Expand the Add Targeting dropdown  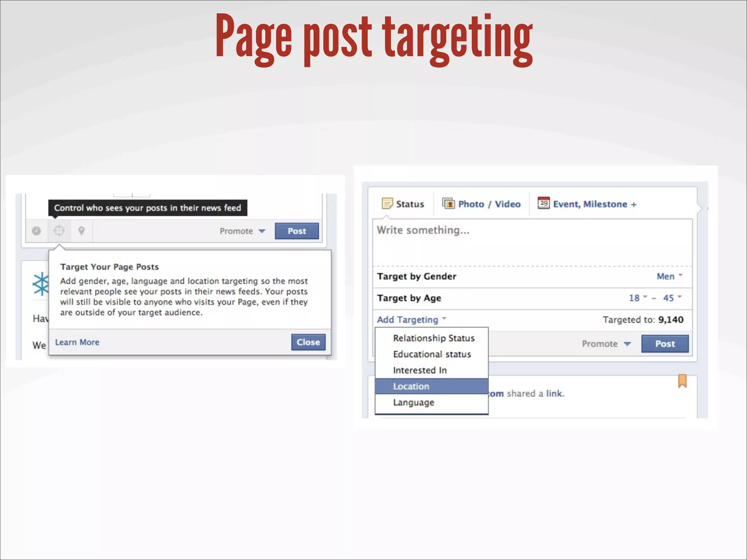411,320
